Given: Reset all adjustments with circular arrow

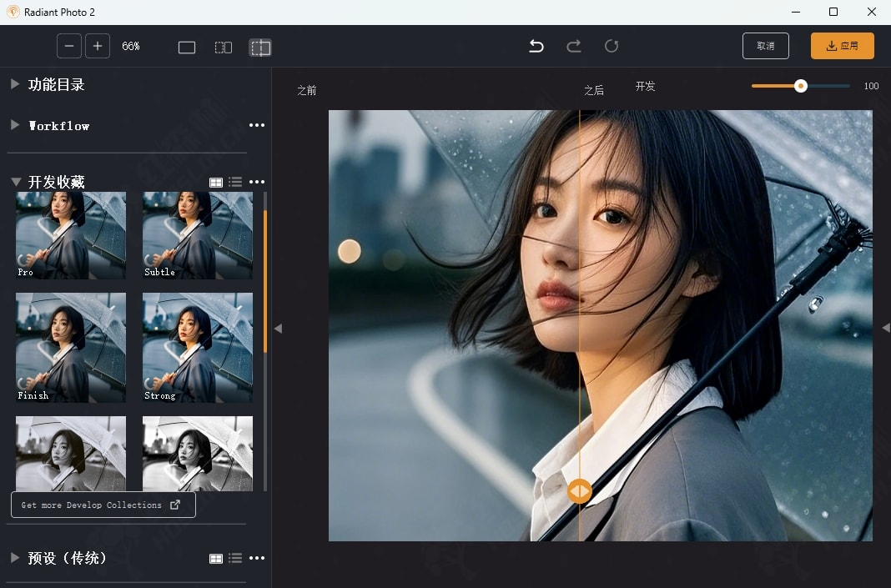Looking at the screenshot, I should click(x=612, y=46).
